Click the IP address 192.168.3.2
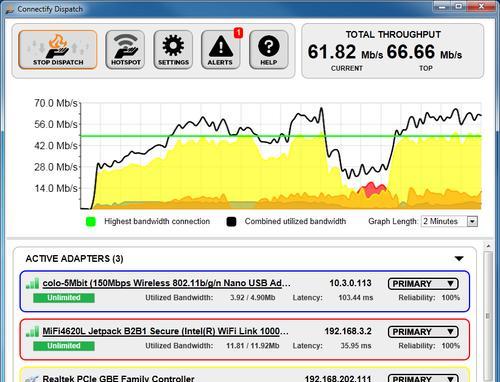Image resolution: width=500 pixels, height=382 pixels. coord(348,331)
